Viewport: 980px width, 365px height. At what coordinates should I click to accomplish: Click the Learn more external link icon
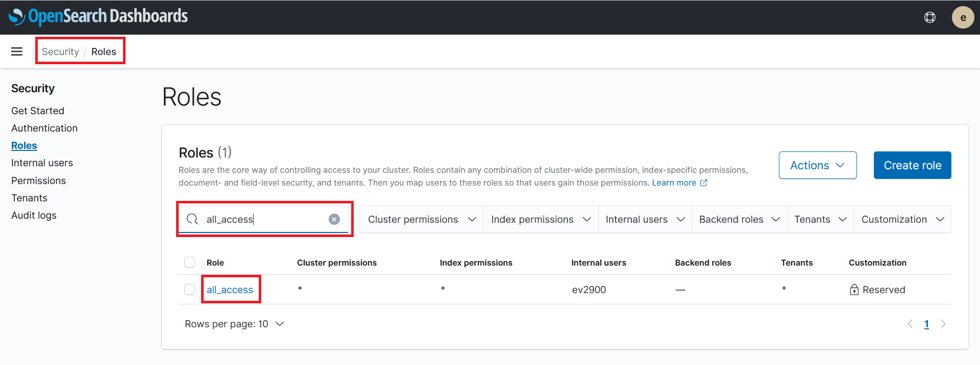point(703,182)
